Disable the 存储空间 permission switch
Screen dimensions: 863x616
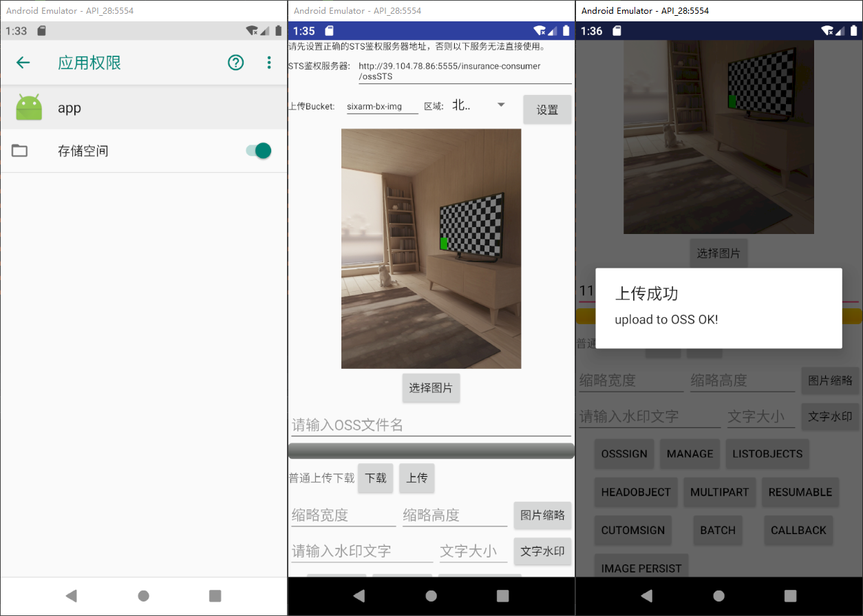[257, 150]
